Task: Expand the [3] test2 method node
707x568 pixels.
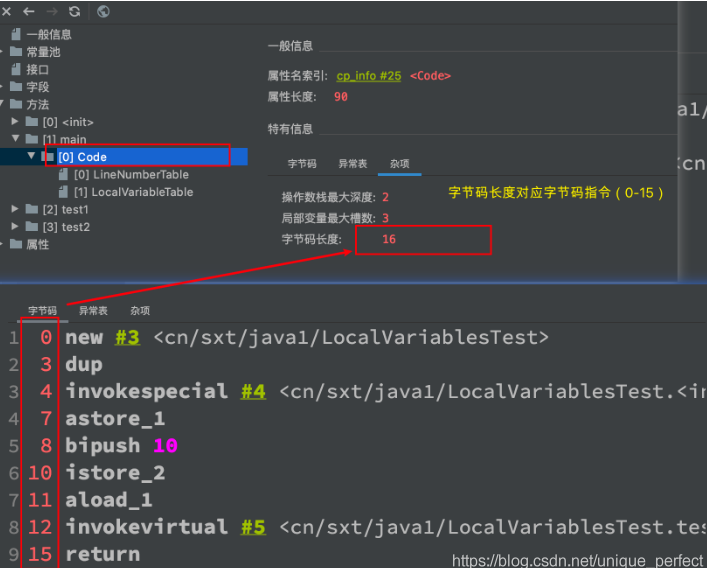Action: pyautogui.click(x=15, y=226)
